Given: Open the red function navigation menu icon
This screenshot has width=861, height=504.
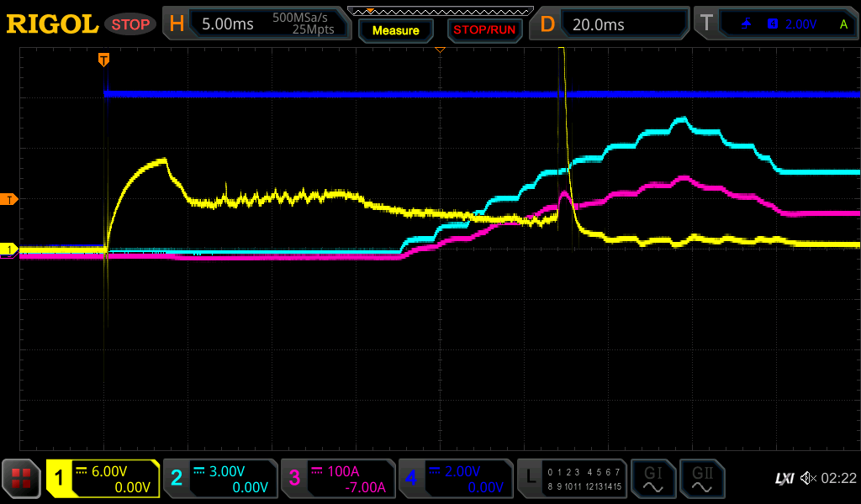Looking at the screenshot, I should (21, 479).
